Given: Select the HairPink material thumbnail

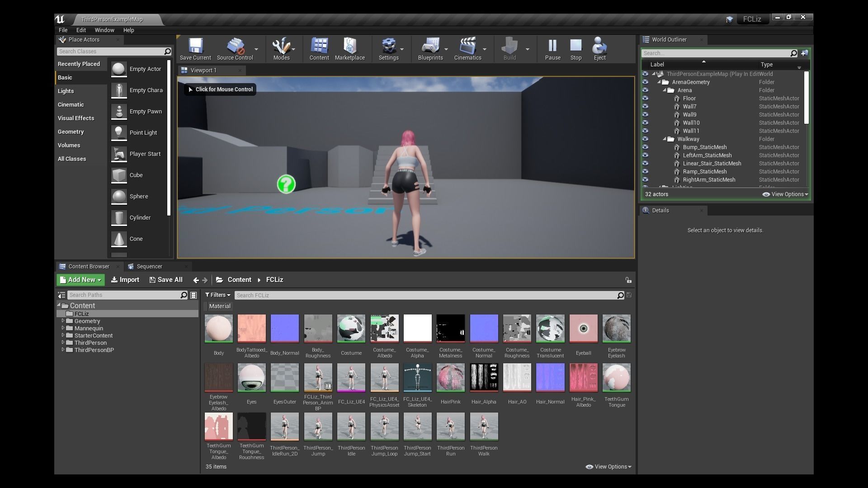Looking at the screenshot, I should (450, 378).
